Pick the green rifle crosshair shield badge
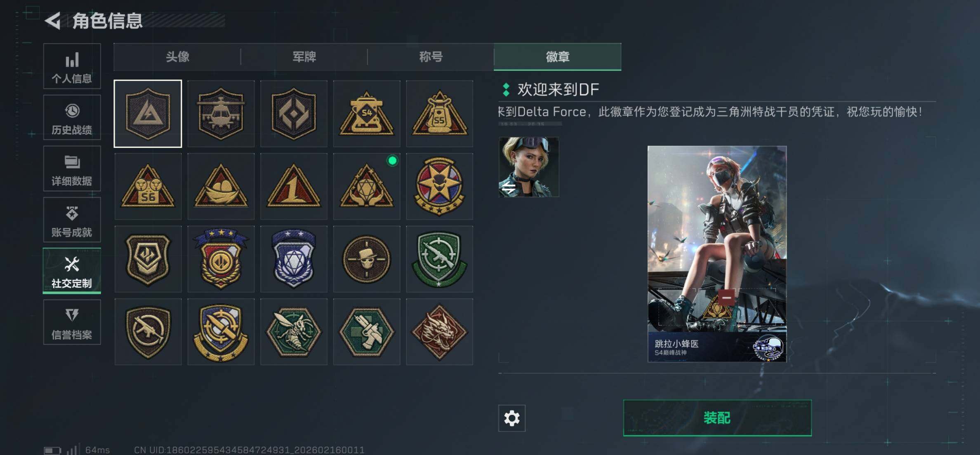Viewport: 980px width, 455px height. click(439, 259)
